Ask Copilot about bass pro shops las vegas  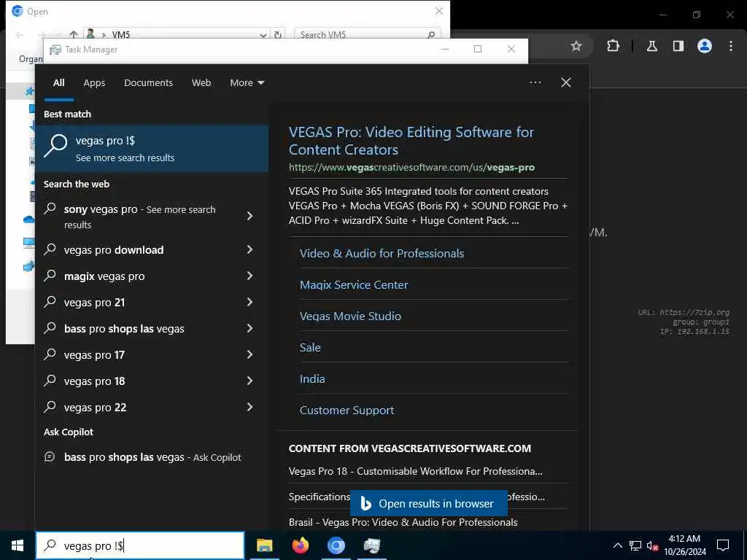pos(152,457)
